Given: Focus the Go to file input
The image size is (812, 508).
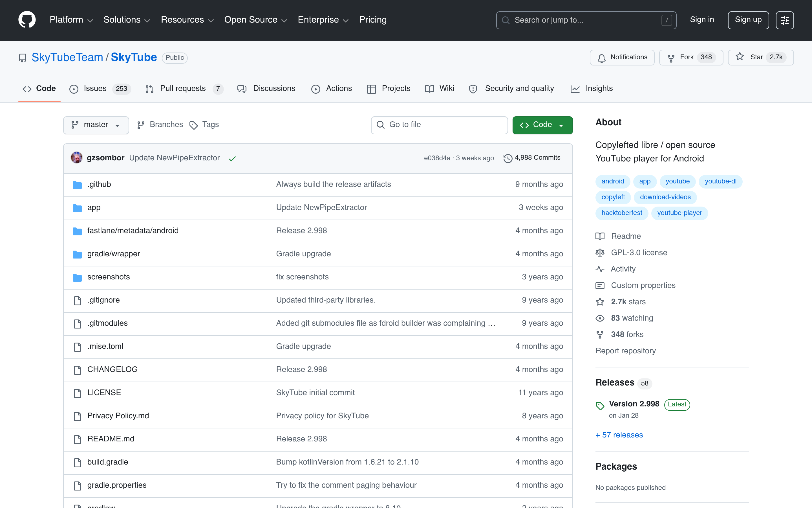Looking at the screenshot, I should coord(439,125).
